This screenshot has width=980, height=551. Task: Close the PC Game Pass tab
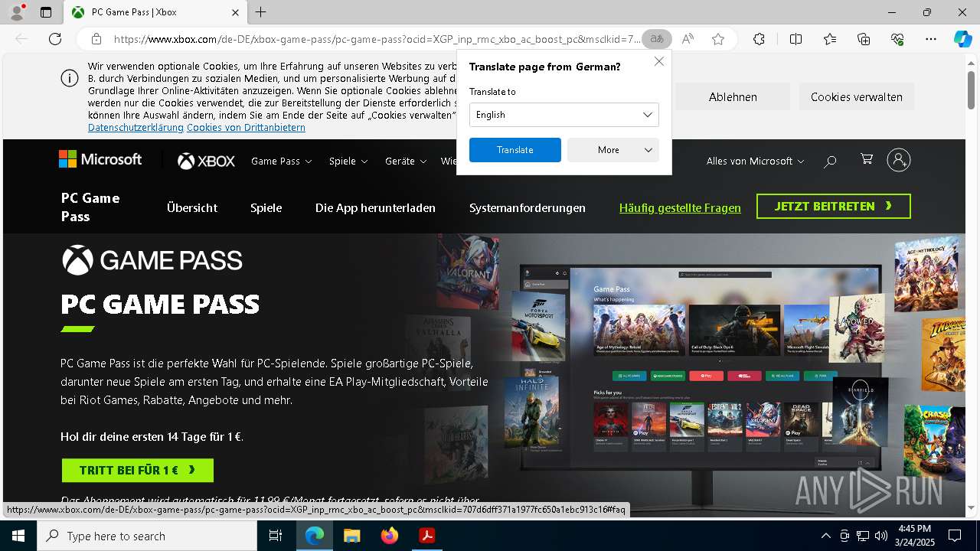click(236, 12)
